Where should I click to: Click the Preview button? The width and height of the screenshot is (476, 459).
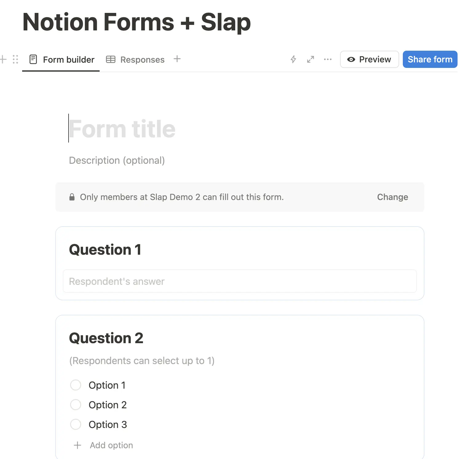(x=369, y=59)
